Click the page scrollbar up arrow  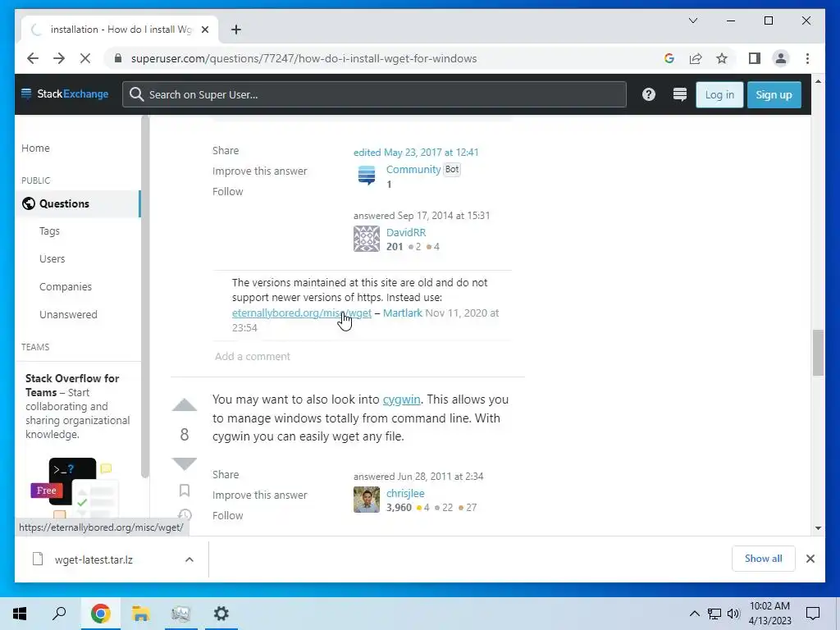pyautogui.click(x=818, y=81)
